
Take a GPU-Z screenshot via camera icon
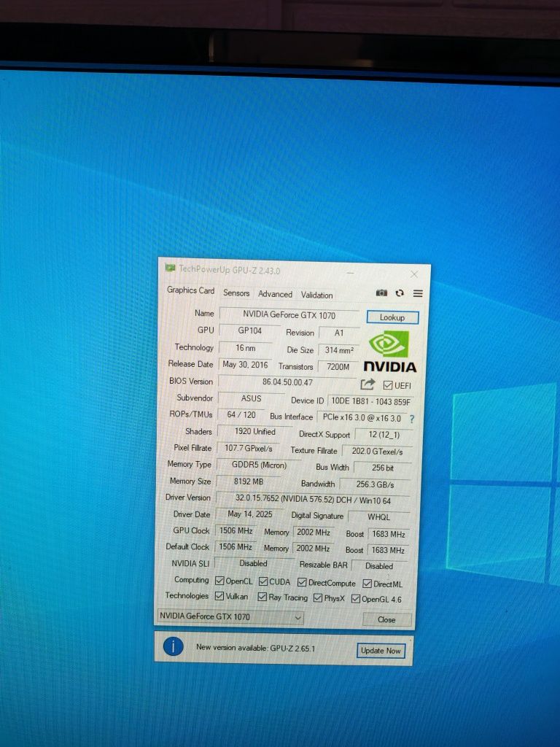coord(381,293)
